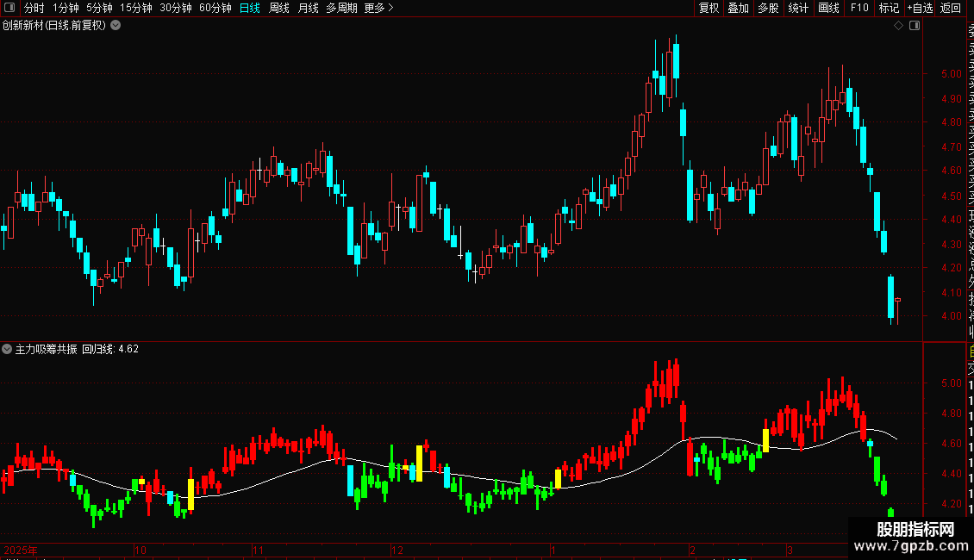Open the 多股 multi-stock view

[768, 8]
